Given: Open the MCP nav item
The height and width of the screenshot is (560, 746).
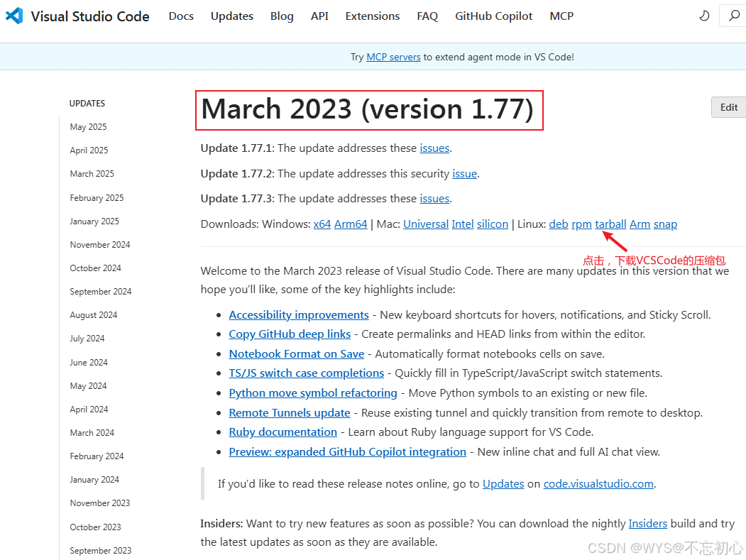Looking at the screenshot, I should [561, 16].
